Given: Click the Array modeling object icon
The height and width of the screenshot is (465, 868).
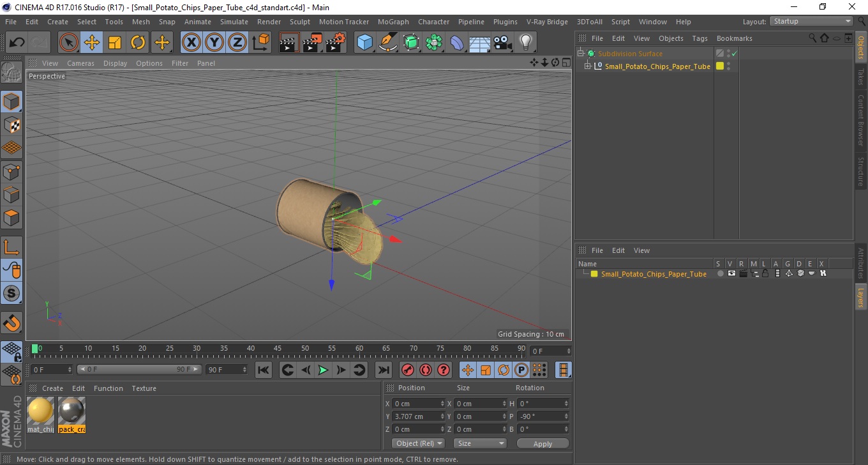Looking at the screenshot, I should click(434, 43).
